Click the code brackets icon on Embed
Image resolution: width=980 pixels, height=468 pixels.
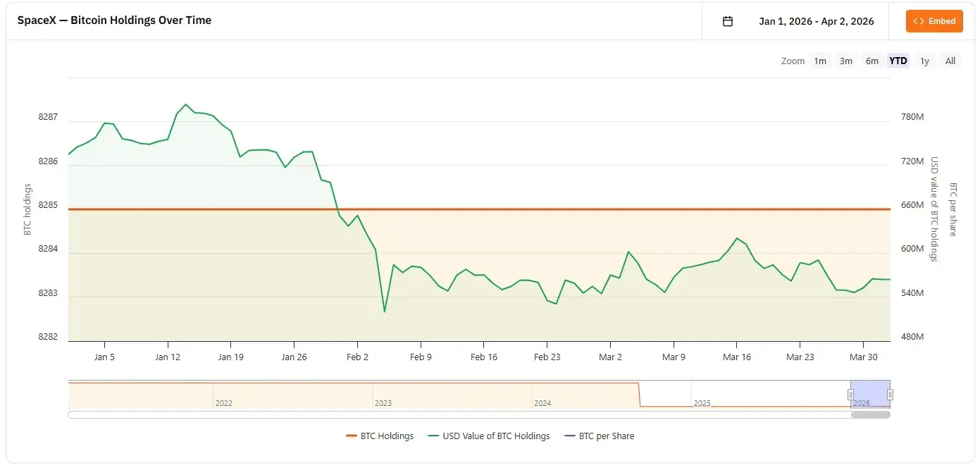point(919,21)
